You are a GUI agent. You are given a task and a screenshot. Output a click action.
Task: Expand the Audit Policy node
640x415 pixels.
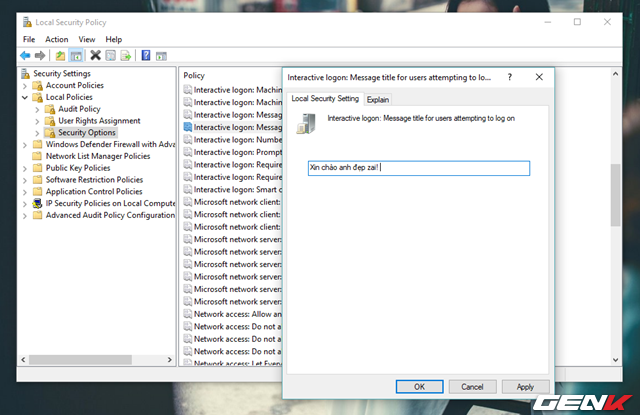pos(37,109)
